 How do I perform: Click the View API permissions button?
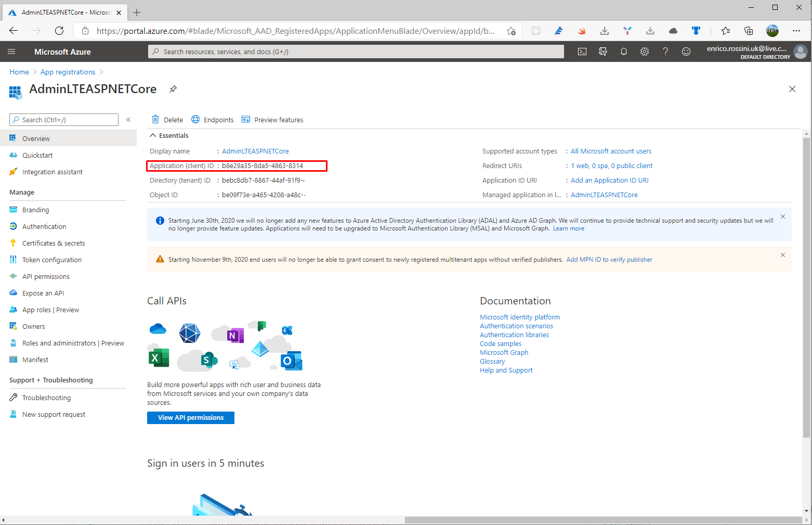pos(190,417)
